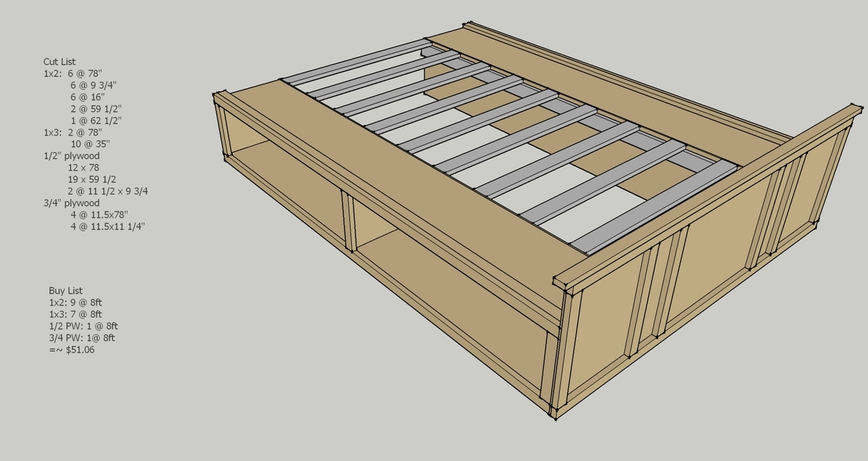Select the line "1x2: 6 @ 78""

tap(74, 74)
